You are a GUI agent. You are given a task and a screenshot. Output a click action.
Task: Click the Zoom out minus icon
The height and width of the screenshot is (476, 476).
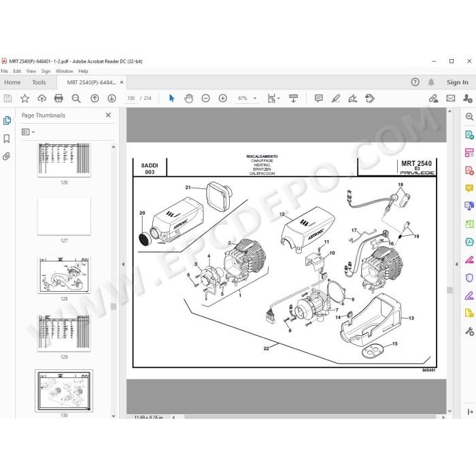click(x=205, y=99)
